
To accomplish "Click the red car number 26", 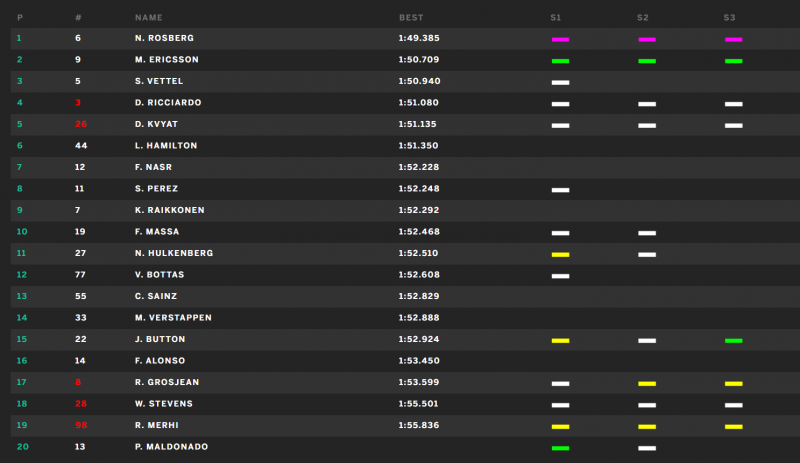I will (81, 124).
